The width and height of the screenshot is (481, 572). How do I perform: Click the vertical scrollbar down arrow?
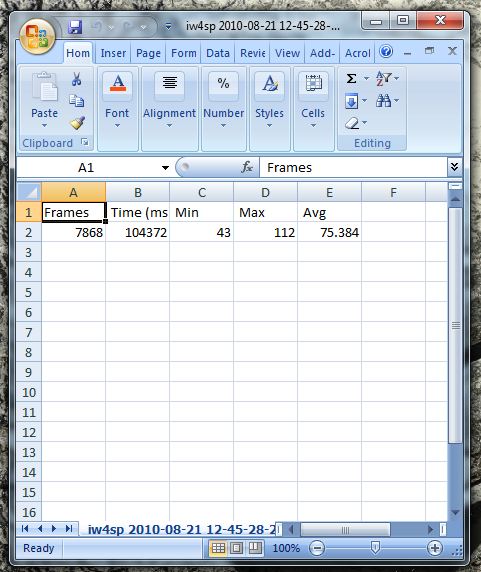pyautogui.click(x=455, y=513)
